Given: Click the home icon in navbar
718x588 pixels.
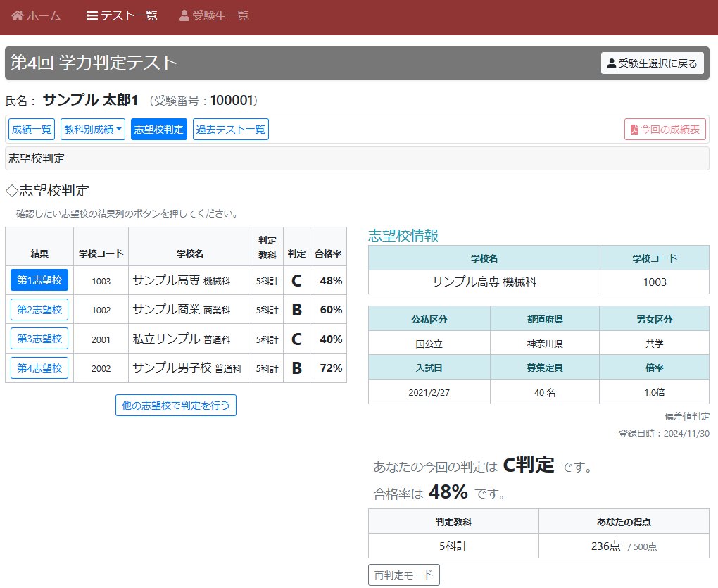Looking at the screenshot, I should pyautogui.click(x=18, y=15).
